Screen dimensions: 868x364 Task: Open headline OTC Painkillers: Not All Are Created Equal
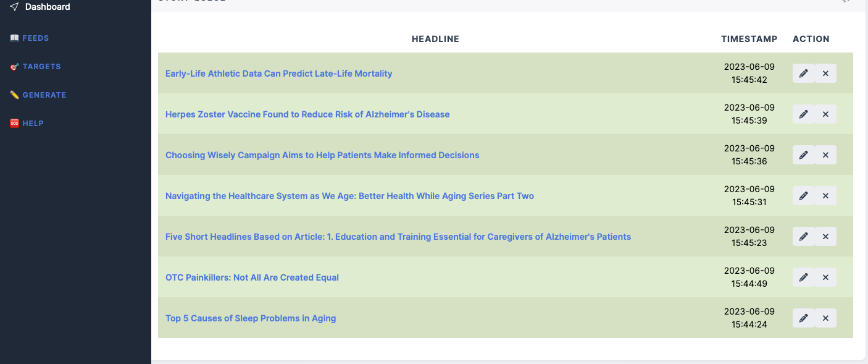tap(252, 277)
